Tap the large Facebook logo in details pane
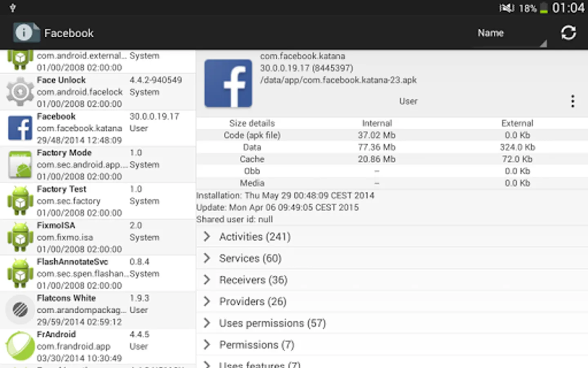 (x=228, y=83)
